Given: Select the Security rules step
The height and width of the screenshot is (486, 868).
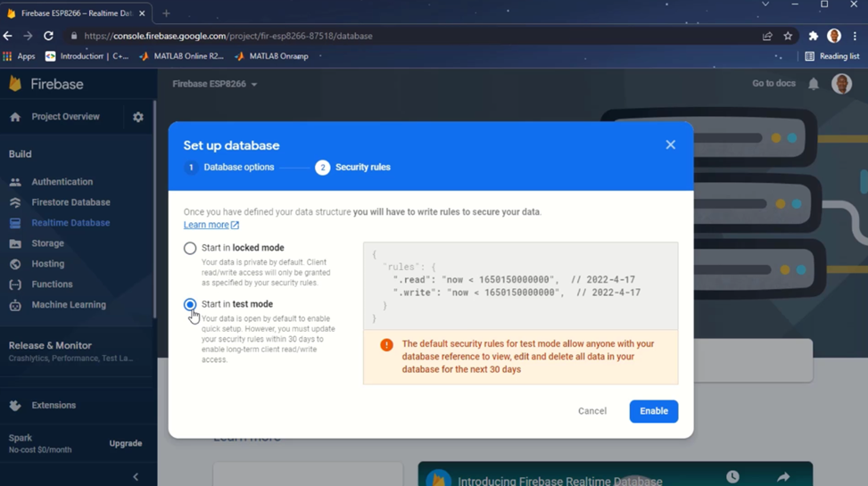Looking at the screenshot, I should tap(352, 167).
